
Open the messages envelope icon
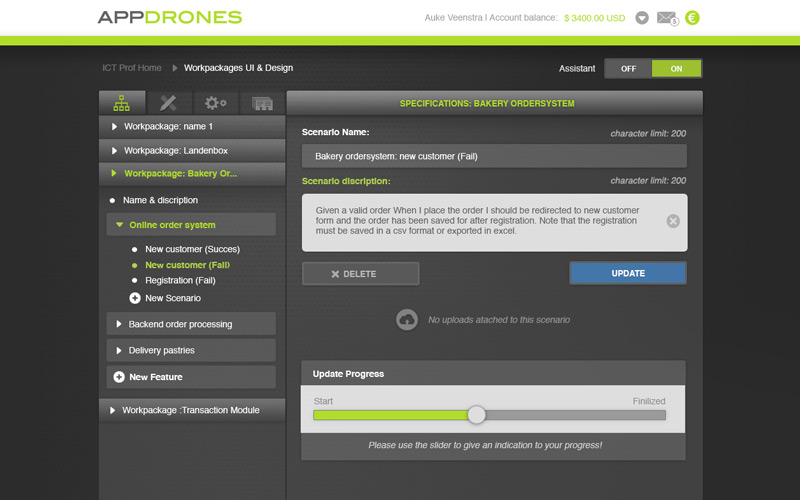(666, 18)
